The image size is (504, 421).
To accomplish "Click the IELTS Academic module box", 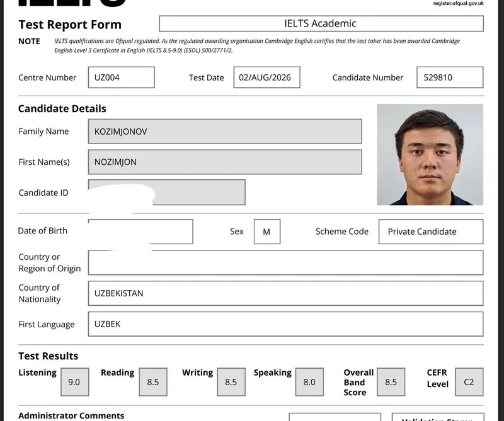I will click(x=321, y=23).
